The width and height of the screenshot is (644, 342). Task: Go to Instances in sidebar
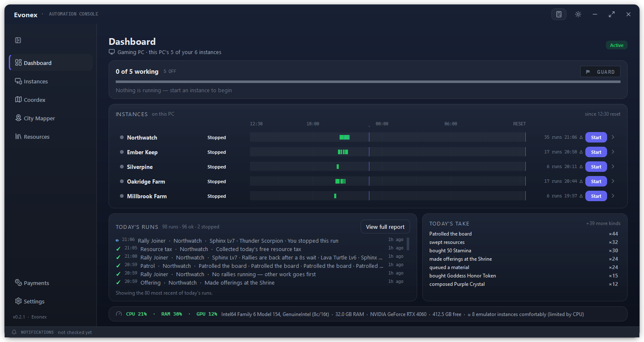[51, 81]
